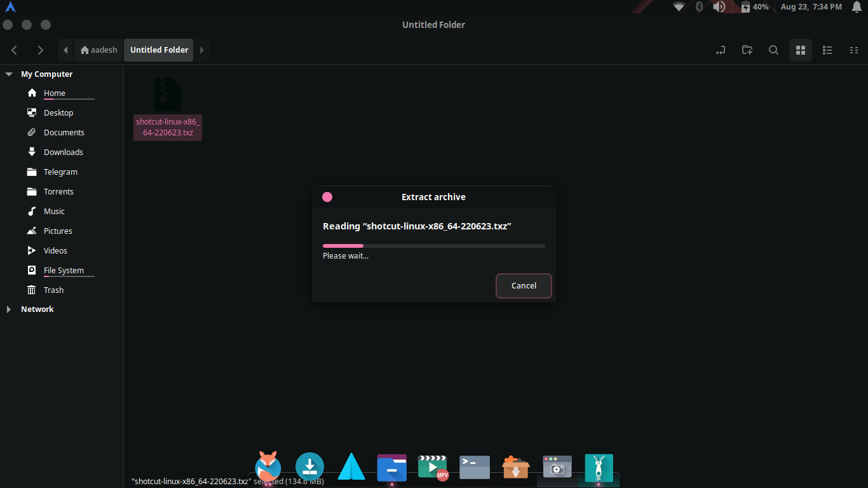Open the Downloads sidebar entry
The height and width of the screenshot is (488, 868).
[x=63, y=152]
